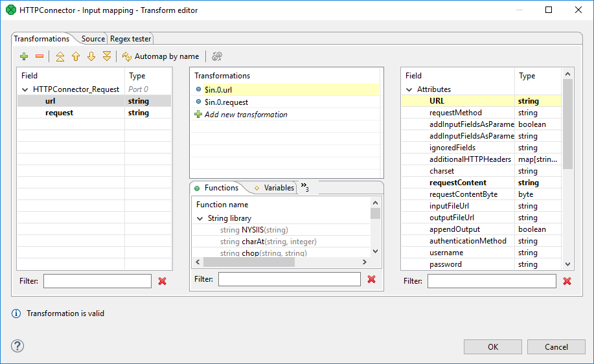The image size is (594, 364).
Task: Select the appendOutput attribute
Action: (481, 229)
